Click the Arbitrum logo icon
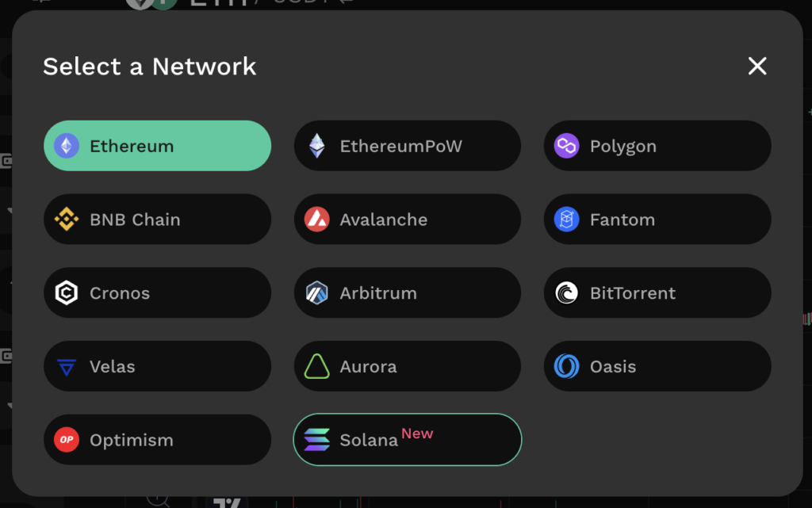The width and height of the screenshot is (812, 508). coord(317,292)
